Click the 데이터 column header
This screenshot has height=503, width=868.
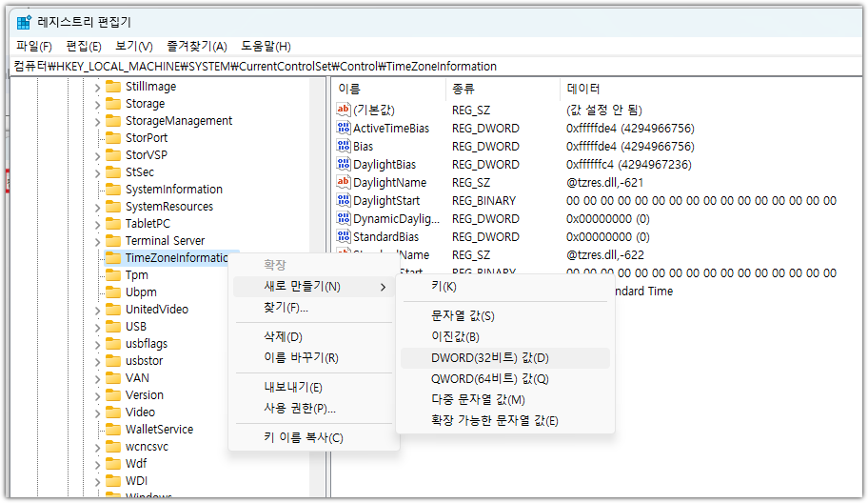(x=582, y=89)
